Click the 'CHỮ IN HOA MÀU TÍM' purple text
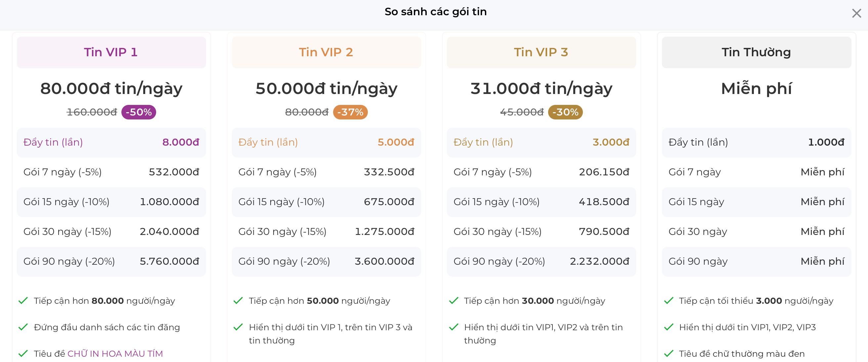868x362 pixels. click(x=115, y=354)
